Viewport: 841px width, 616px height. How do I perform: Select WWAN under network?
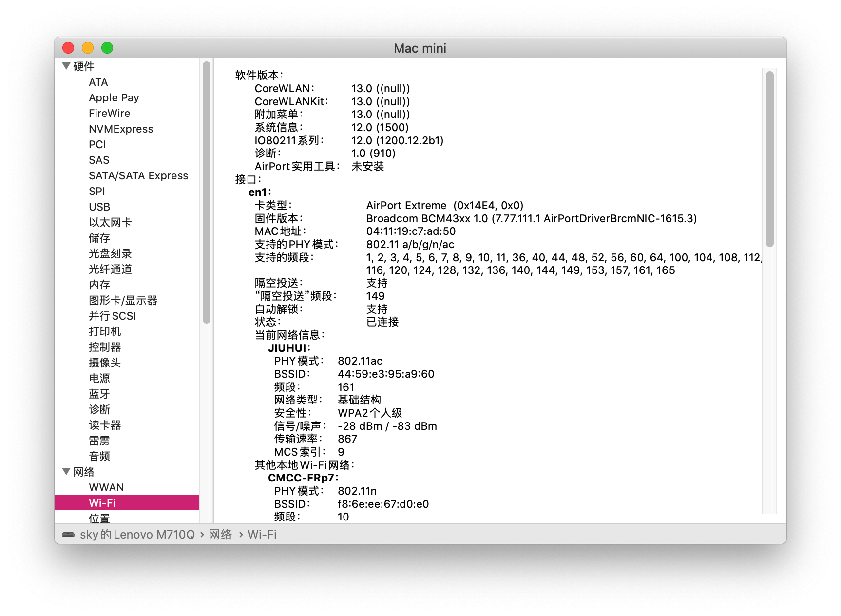click(106, 487)
